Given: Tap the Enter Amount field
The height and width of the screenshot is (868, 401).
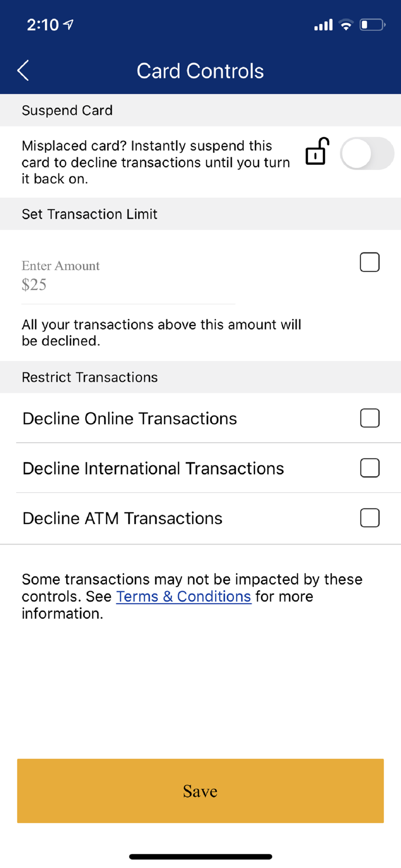Looking at the screenshot, I should [128, 276].
